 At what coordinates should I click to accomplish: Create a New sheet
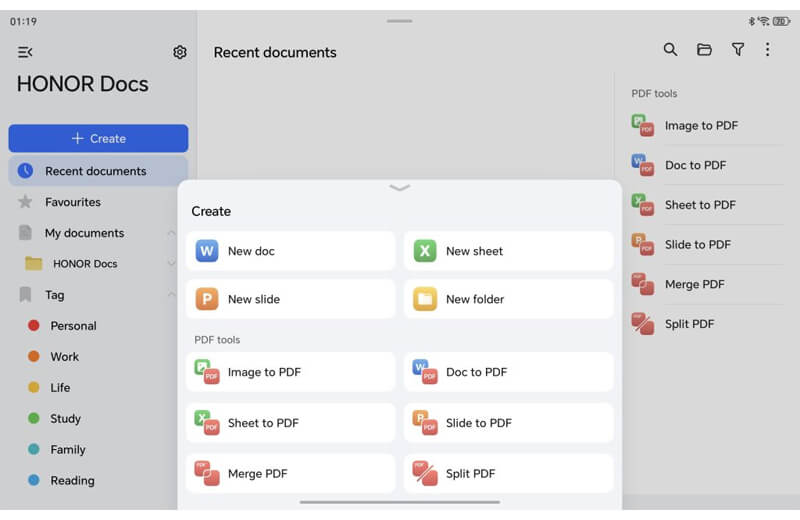pyautogui.click(x=508, y=251)
